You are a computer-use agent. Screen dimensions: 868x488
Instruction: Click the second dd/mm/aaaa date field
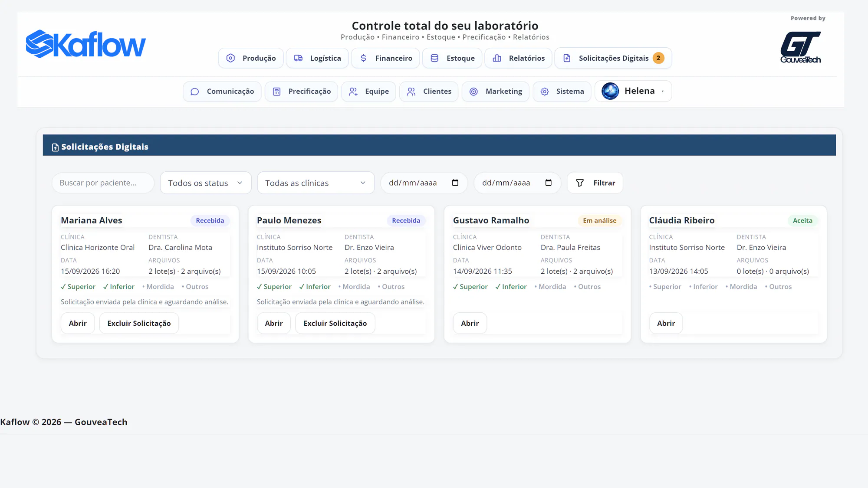[517, 183]
